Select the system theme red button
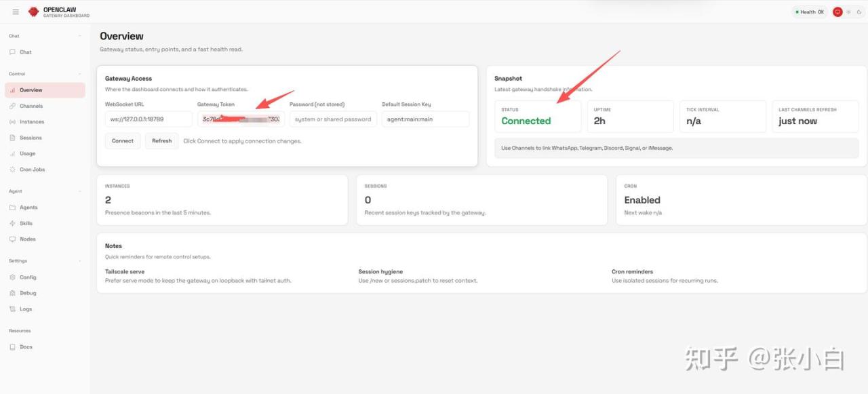This screenshot has height=394, width=868. (837, 12)
